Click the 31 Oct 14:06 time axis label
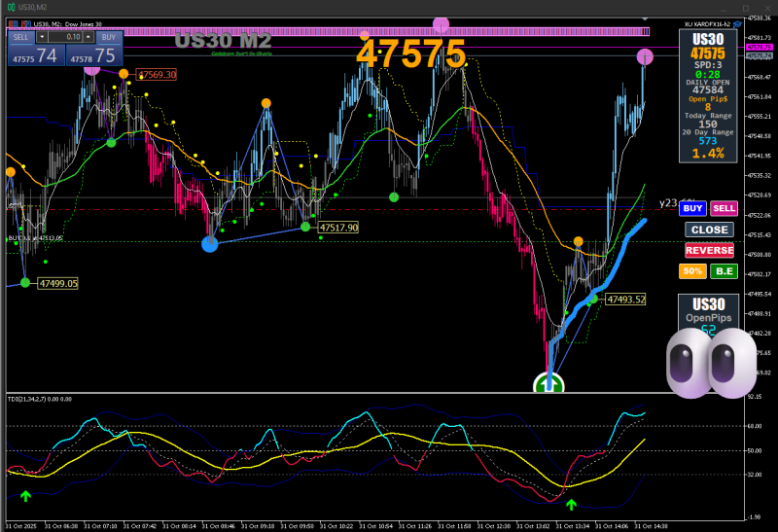Image resolution: width=778 pixels, height=532 pixels. point(612,526)
